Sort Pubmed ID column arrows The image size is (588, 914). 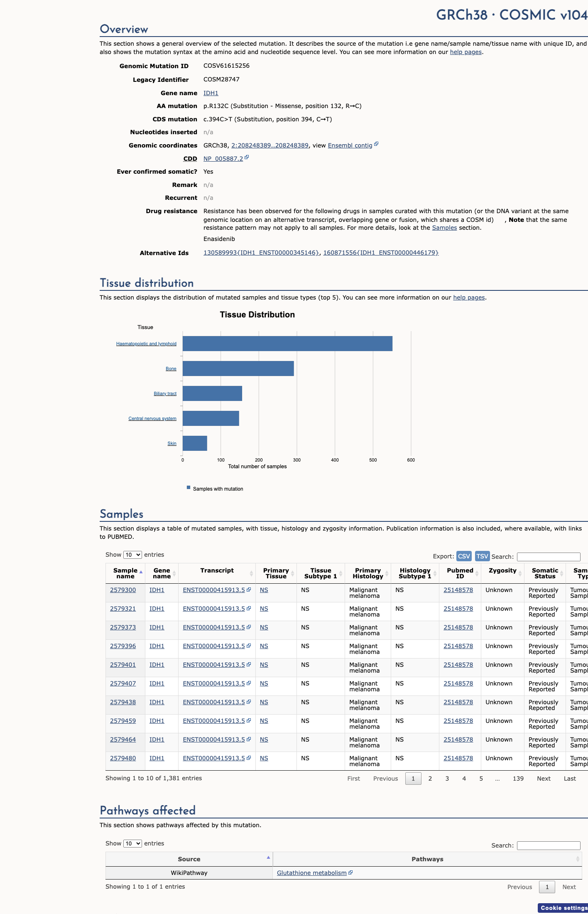click(x=477, y=573)
